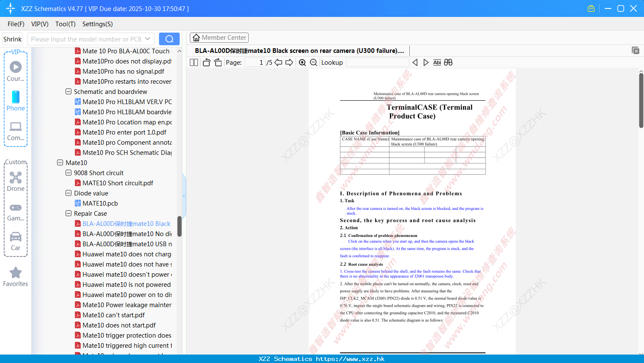Click tree panel scroll-up arrow
This screenshot has height=363, width=644.
(x=179, y=51)
